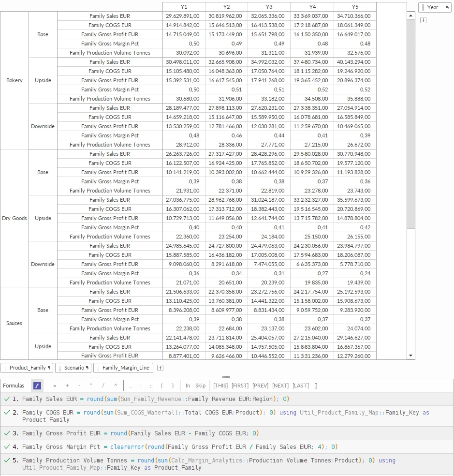Select Dry Goods Downside scenario header
This screenshot has width=454, height=476.
click(43, 264)
